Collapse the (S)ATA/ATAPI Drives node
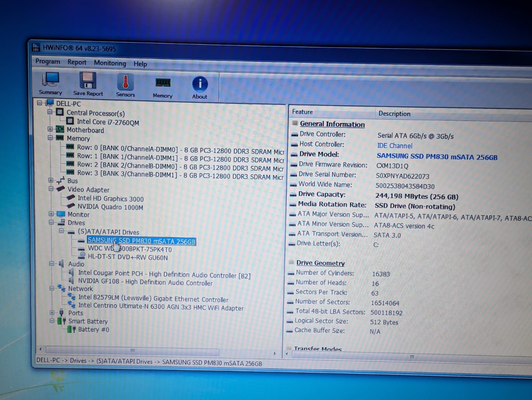The width and height of the screenshot is (532, 400). point(62,231)
